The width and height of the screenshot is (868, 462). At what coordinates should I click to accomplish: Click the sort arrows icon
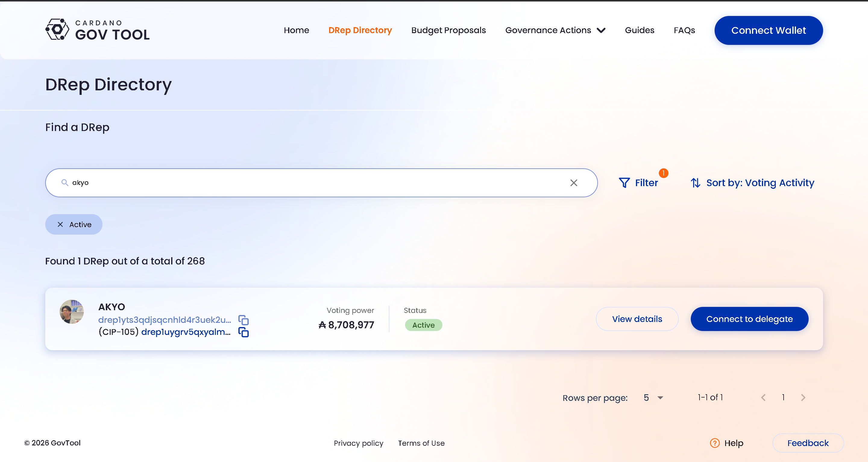point(696,183)
